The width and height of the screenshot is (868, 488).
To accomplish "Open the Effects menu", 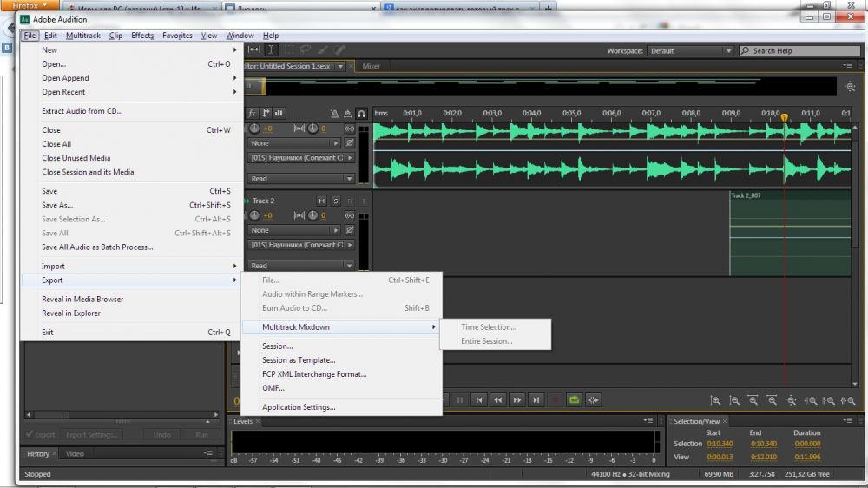I will (x=142, y=36).
